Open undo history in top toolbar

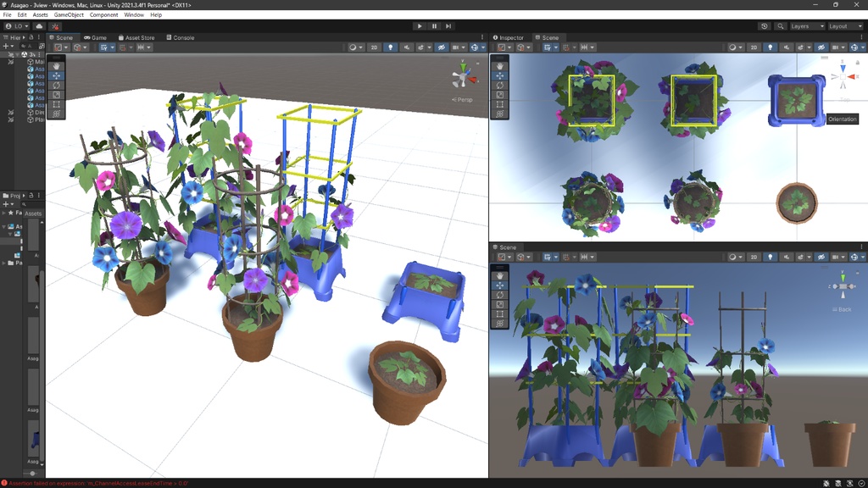click(x=765, y=26)
